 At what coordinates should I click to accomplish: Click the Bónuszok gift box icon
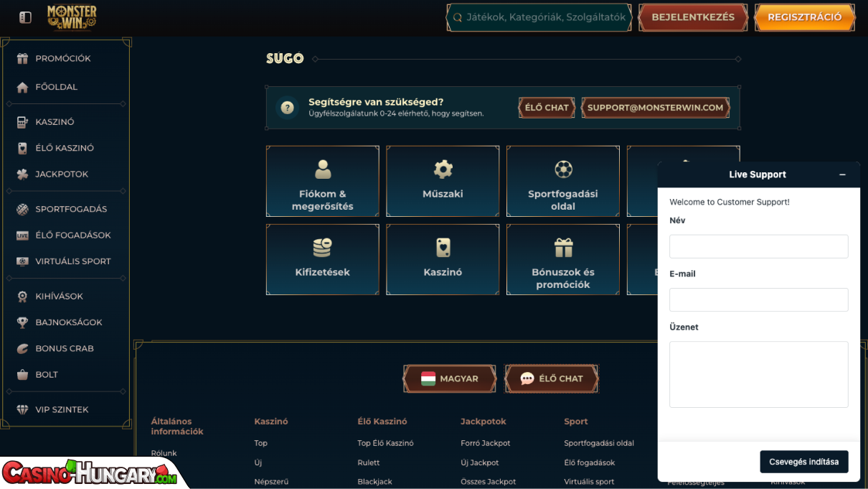point(563,248)
